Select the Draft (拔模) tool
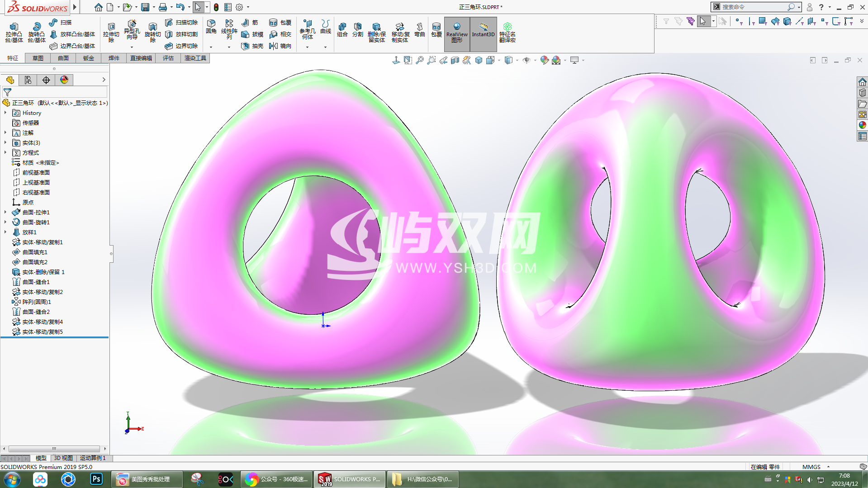 pyautogui.click(x=252, y=34)
